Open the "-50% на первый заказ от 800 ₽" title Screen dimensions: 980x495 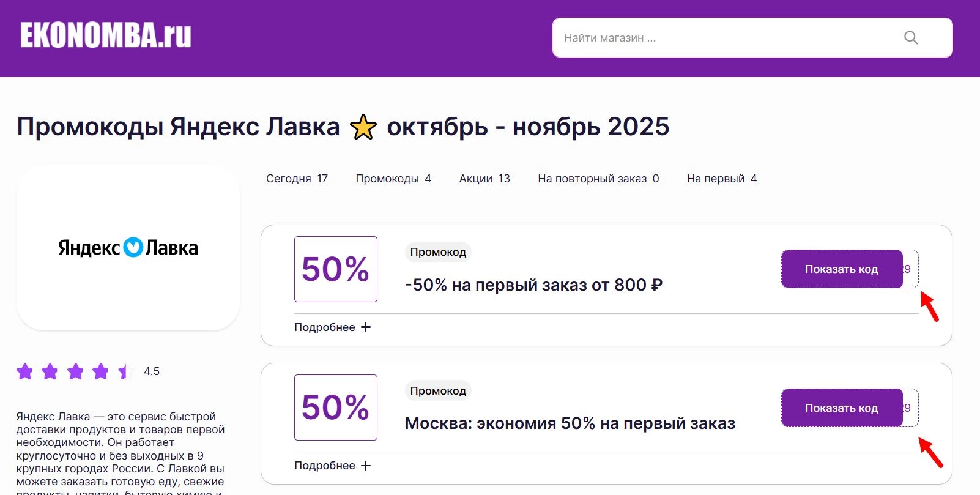pos(533,285)
